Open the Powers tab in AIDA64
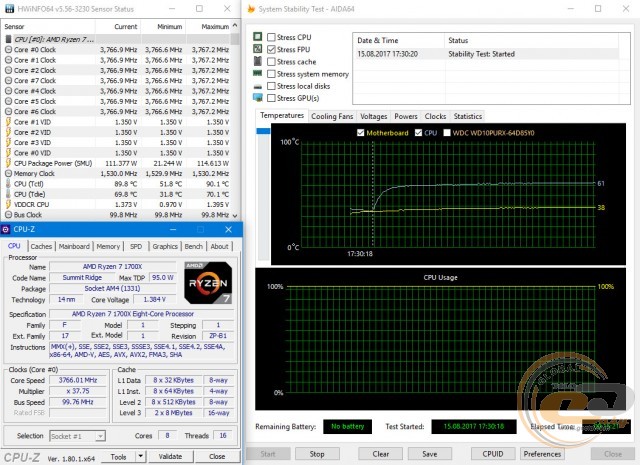Screen dimensions: 640x465 406,116
